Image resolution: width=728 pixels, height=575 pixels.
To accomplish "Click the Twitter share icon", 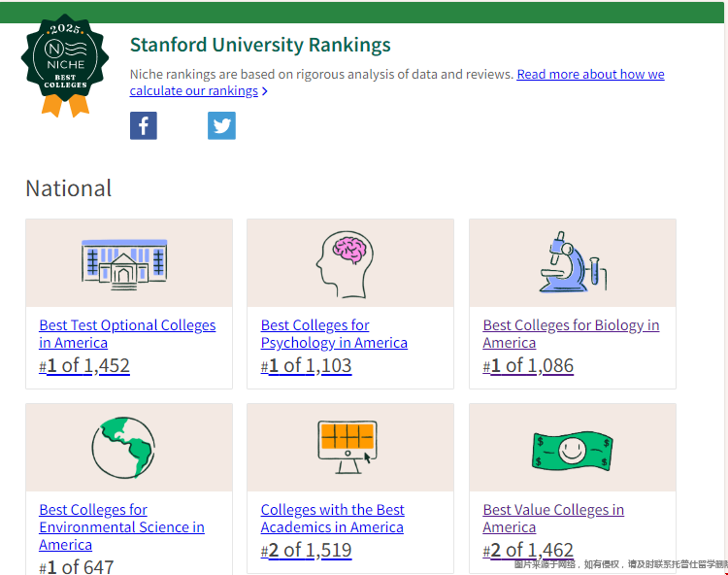I will pyautogui.click(x=221, y=125).
